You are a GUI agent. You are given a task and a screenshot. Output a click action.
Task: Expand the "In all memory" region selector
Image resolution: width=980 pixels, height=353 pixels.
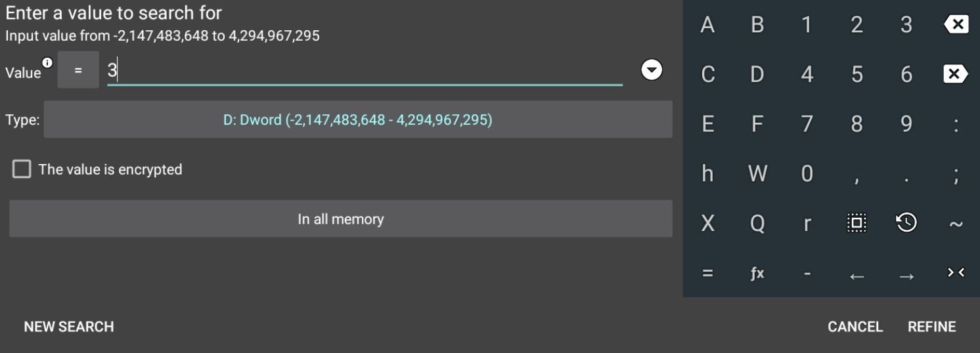click(x=340, y=219)
